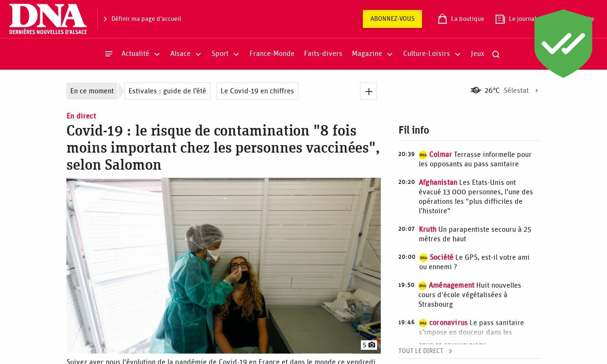
Task: Click the DNA logo
Action: tap(48, 19)
